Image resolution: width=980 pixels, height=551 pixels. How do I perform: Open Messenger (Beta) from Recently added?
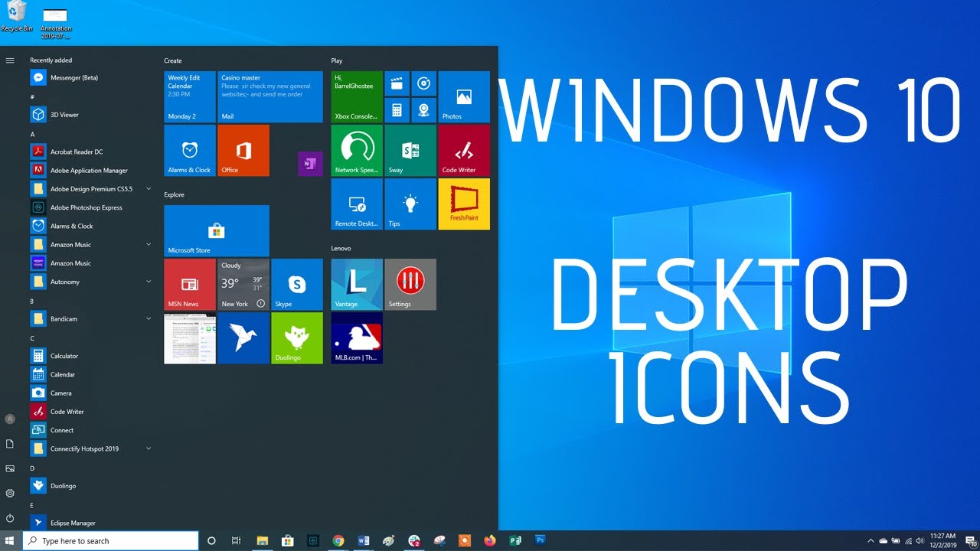[x=90, y=77]
